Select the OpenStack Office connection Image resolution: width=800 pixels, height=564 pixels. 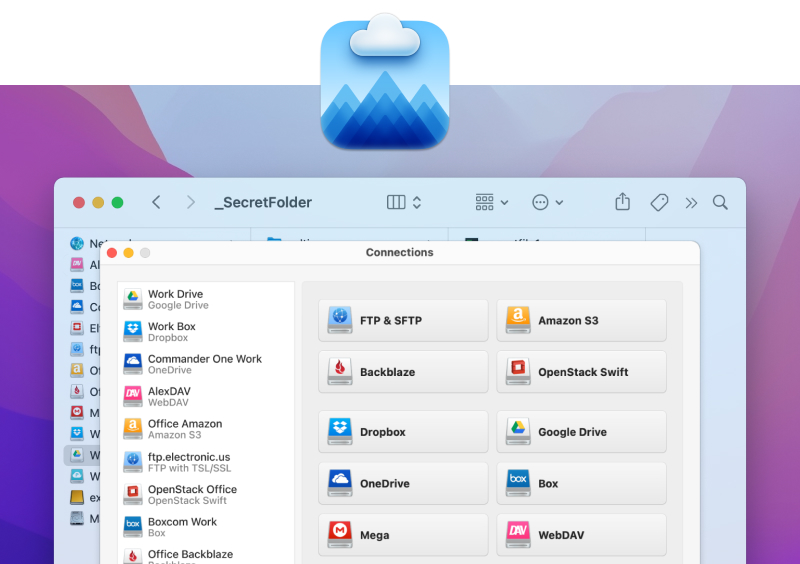pos(206,495)
